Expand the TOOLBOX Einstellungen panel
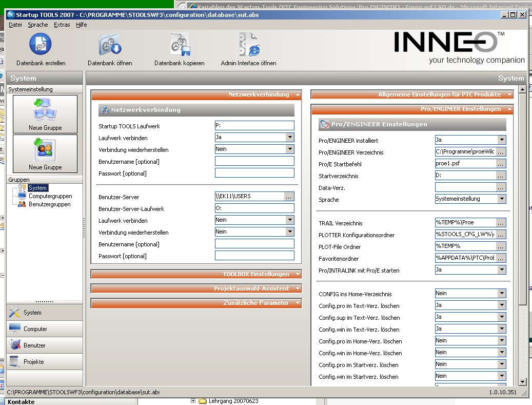 (x=298, y=274)
